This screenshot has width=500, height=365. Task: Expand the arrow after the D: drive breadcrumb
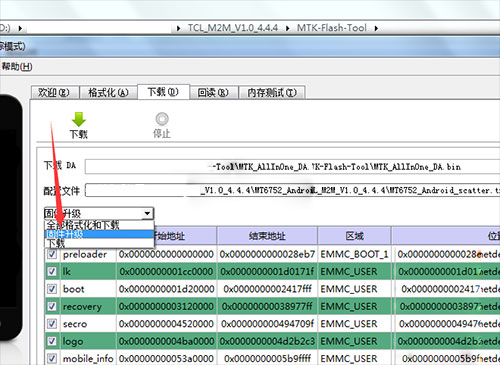pos(20,29)
